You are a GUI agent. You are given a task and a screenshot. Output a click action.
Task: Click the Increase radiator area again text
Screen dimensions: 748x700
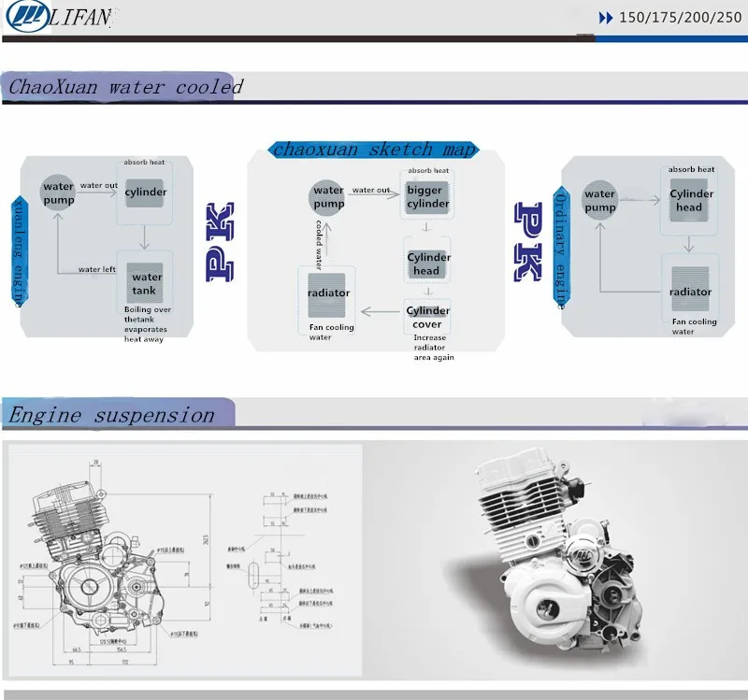pos(433,347)
